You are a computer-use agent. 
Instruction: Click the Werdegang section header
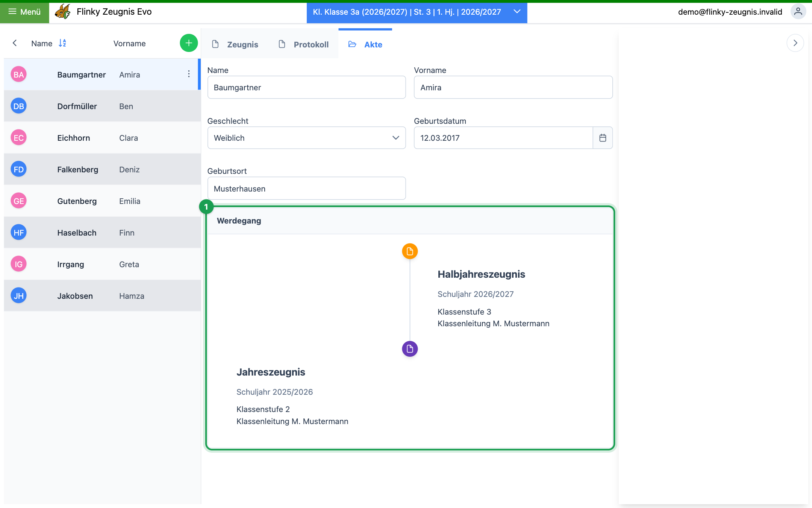point(410,221)
